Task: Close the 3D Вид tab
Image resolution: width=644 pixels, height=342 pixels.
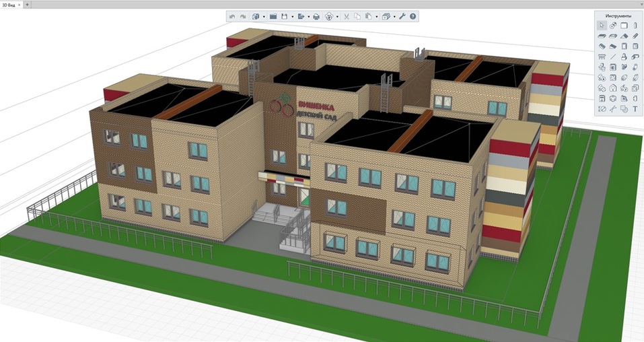Action: click(x=20, y=5)
